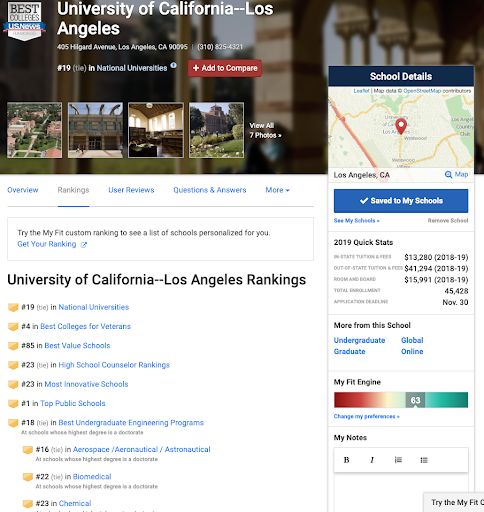Click the Add to Compare button

tap(225, 68)
